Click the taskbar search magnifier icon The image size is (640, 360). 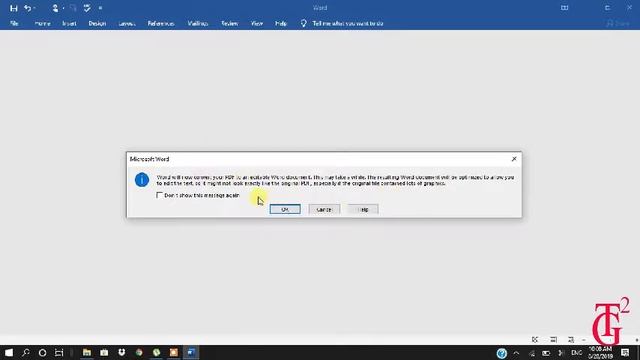26,353
